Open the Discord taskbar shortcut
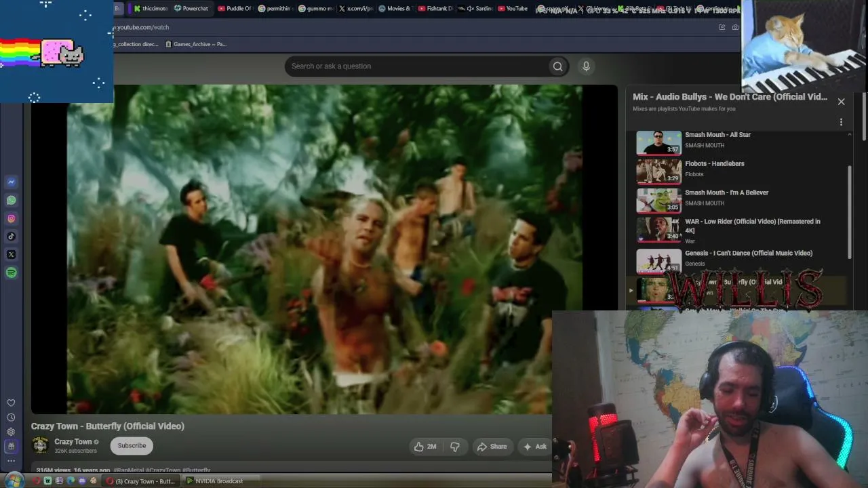 82,481
